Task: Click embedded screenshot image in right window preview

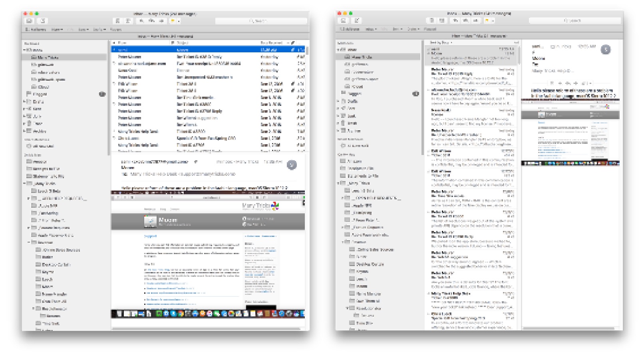Action: (x=570, y=133)
